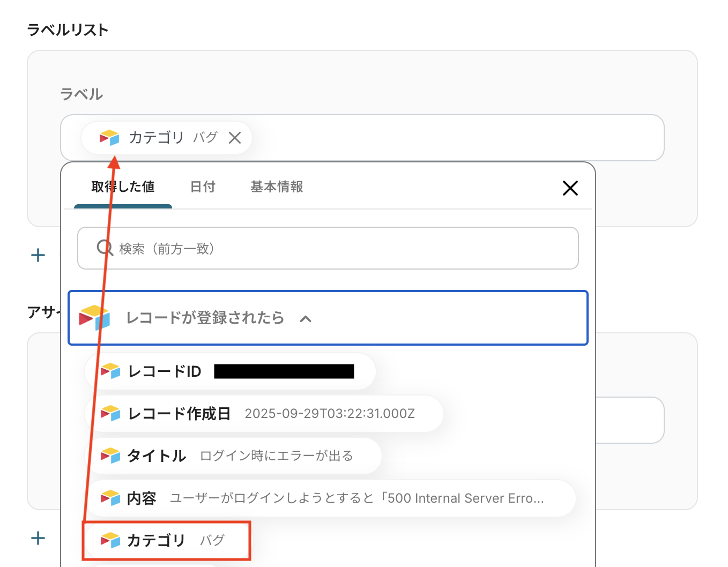Close the value picker popup with X
The image size is (728, 567).
point(570,188)
